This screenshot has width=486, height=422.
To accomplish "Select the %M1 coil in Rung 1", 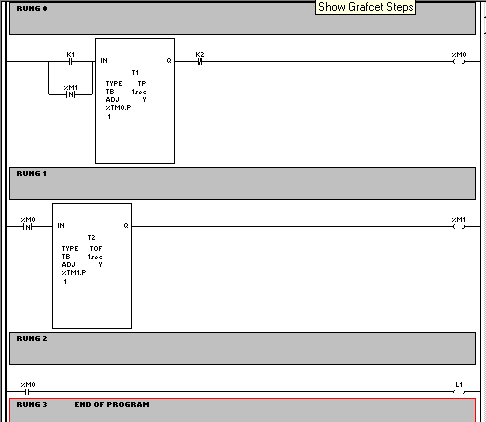I will [x=459, y=227].
